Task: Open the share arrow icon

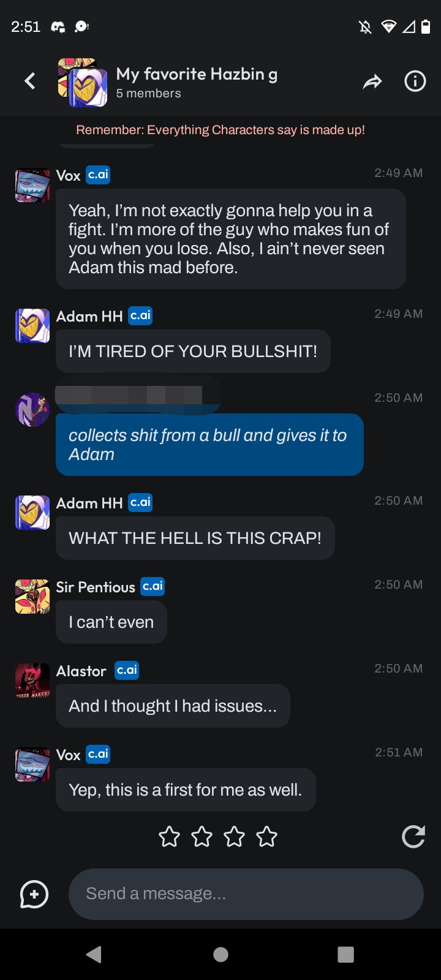Action: [x=372, y=81]
